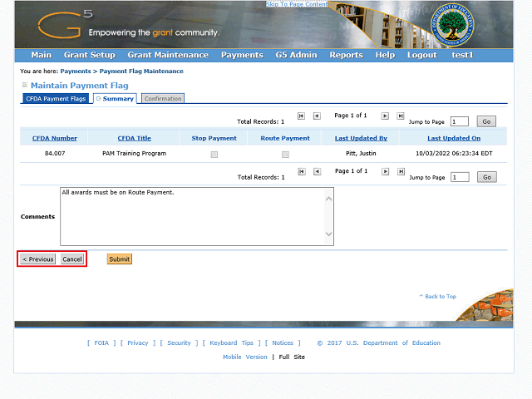Sort by CFDA Title column
532x399 pixels.
(135, 138)
